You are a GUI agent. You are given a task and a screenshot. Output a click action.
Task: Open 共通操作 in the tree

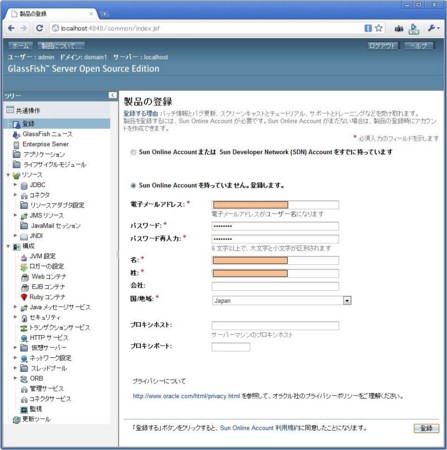point(28,111)
